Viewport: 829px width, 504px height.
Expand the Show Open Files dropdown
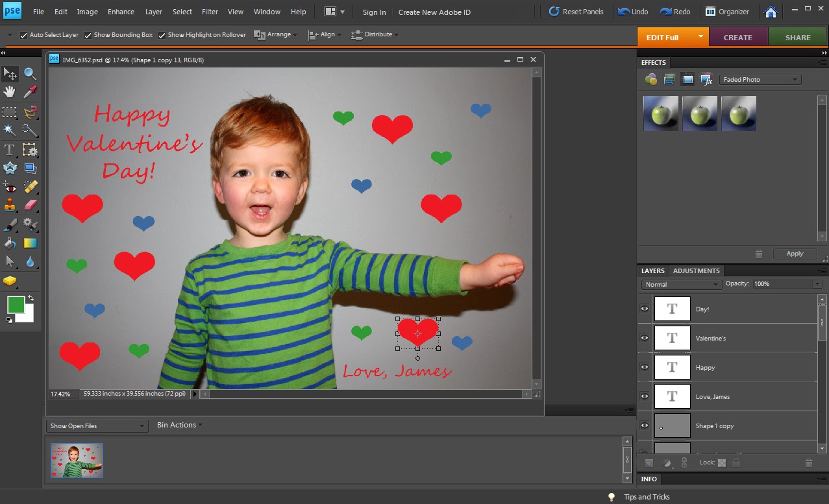click(97, 426)
